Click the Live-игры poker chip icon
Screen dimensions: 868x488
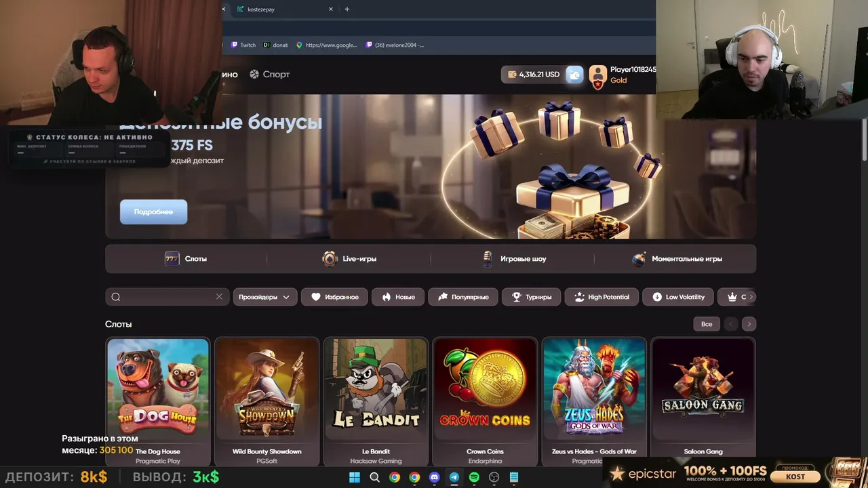coord(330,259)
